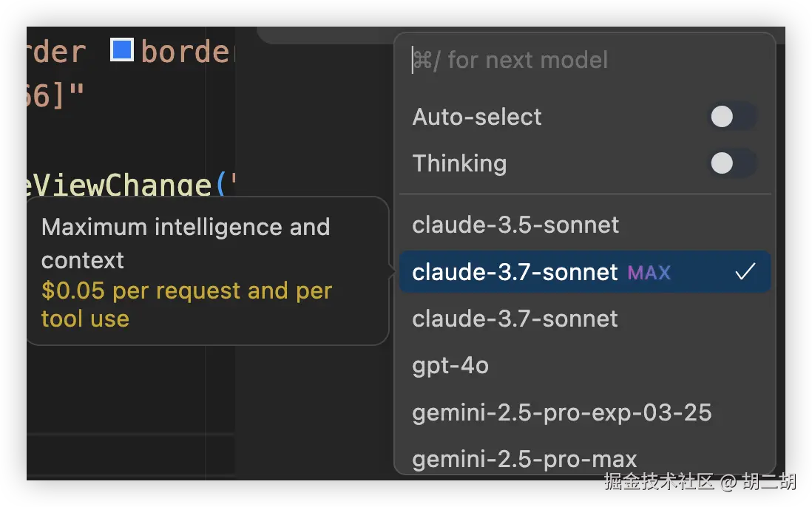Pick the non-MAX claude-3.7-sonnet model
812x507 pixels.
coord(515,319)
